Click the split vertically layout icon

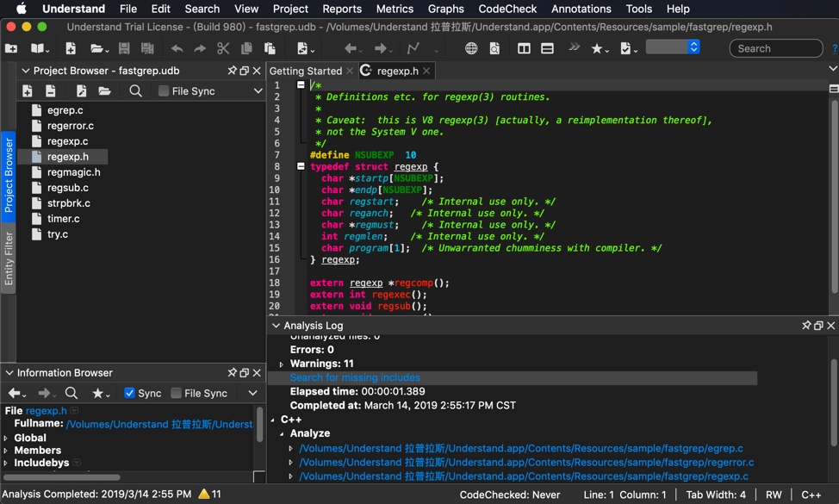coord(524,49)
